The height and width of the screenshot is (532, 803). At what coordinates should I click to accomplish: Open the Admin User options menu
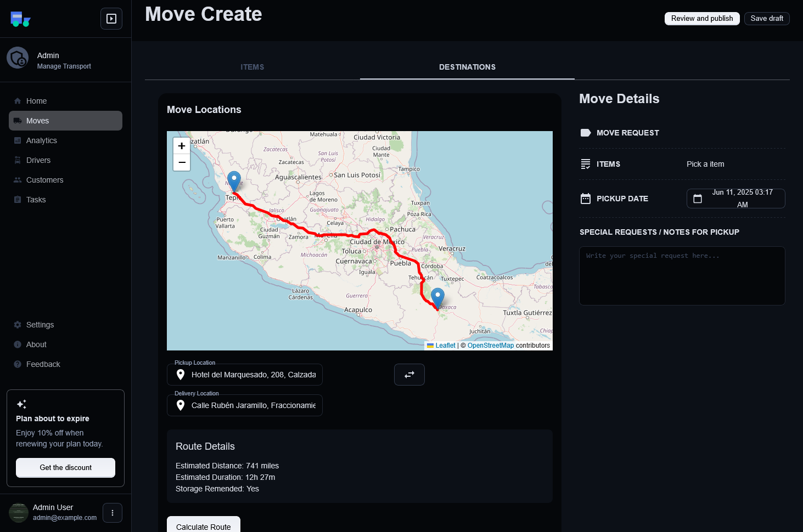113,513
